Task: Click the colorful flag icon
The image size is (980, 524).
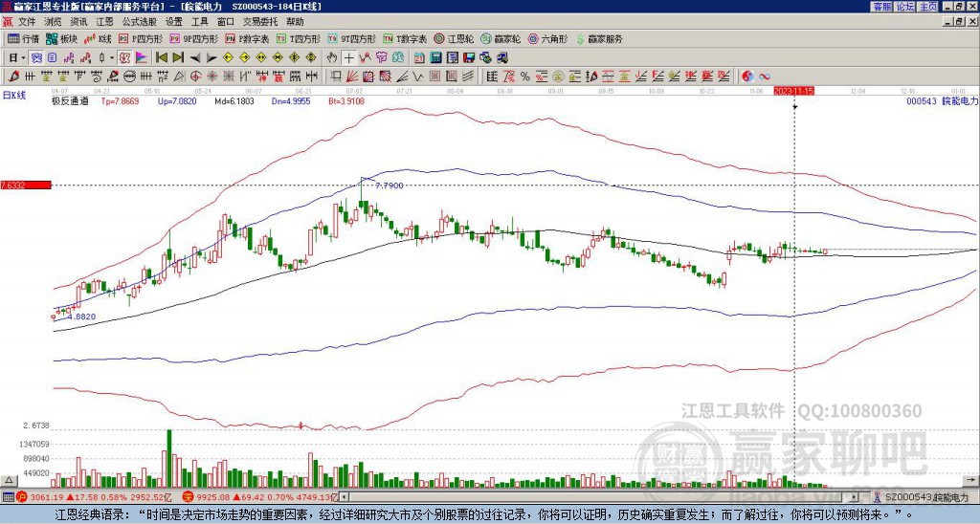Action: (142, 58)
